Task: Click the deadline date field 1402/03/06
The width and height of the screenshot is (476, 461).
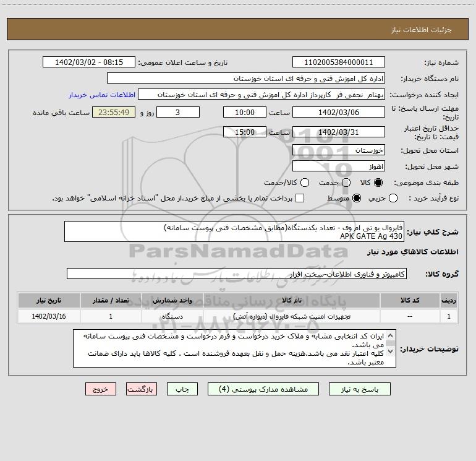Action: click(x=339, y=112)
